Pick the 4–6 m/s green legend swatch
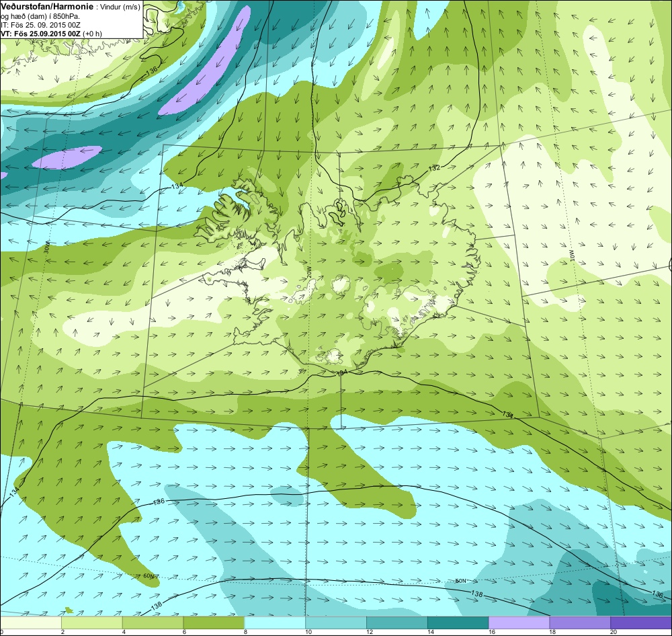Screen dimensions: 672x636 (x=153, y=623)
